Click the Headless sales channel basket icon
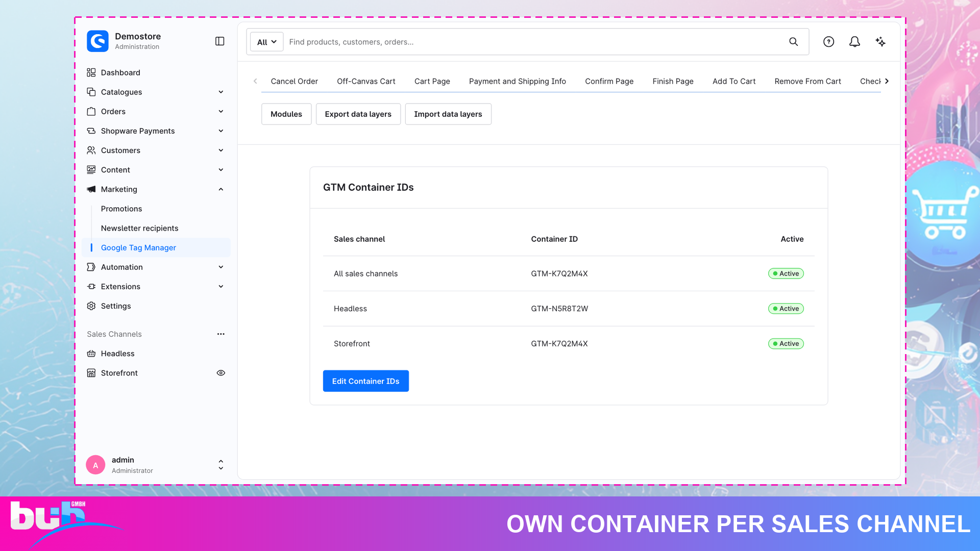 (x=91, y=354)
